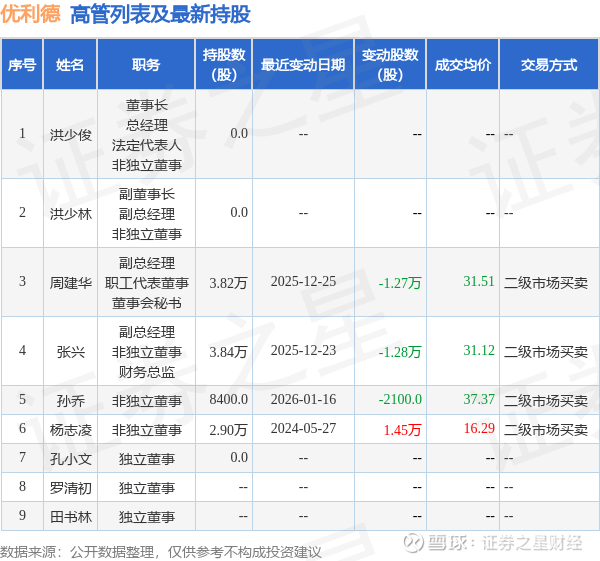Click 二级市场买卖 in 杨志凌's row

546,430
